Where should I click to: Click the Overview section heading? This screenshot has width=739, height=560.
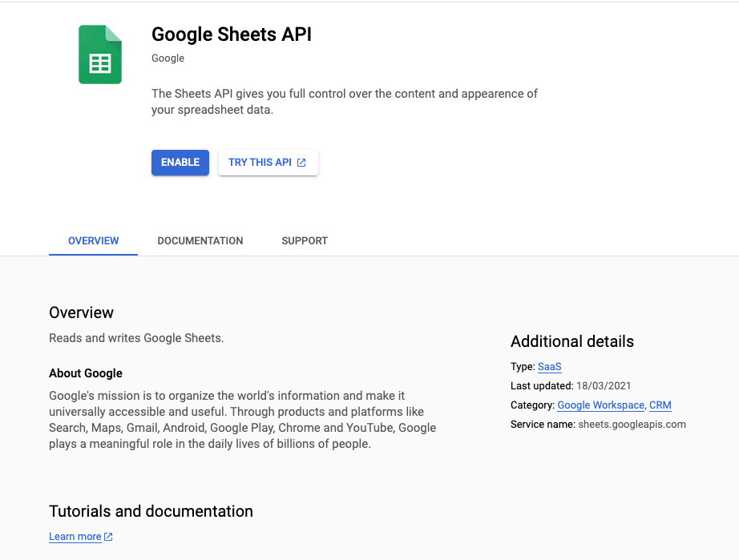point(83,312)
